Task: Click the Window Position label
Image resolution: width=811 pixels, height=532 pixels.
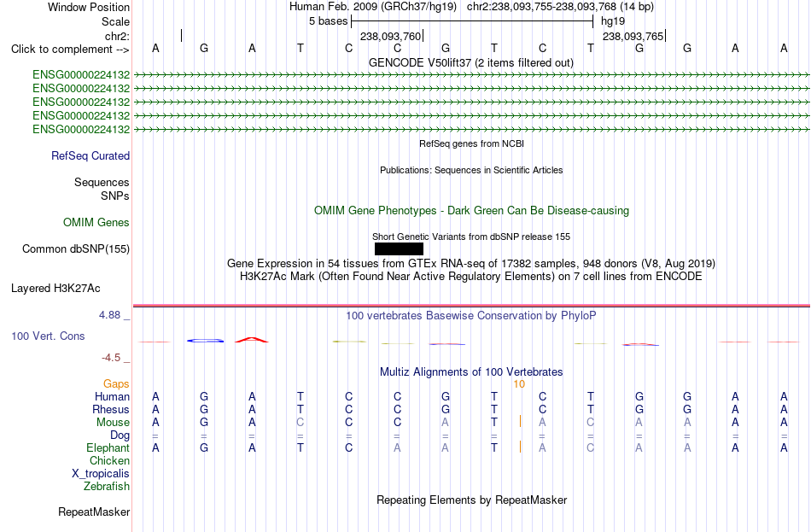Action: 89,7
